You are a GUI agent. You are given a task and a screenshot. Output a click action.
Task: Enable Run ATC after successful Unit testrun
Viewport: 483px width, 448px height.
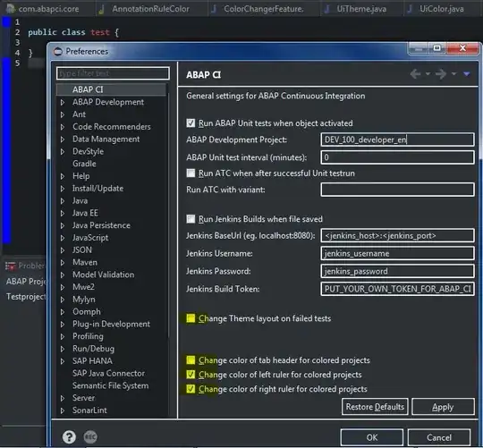pyautogui.click(x=191, y=173)
